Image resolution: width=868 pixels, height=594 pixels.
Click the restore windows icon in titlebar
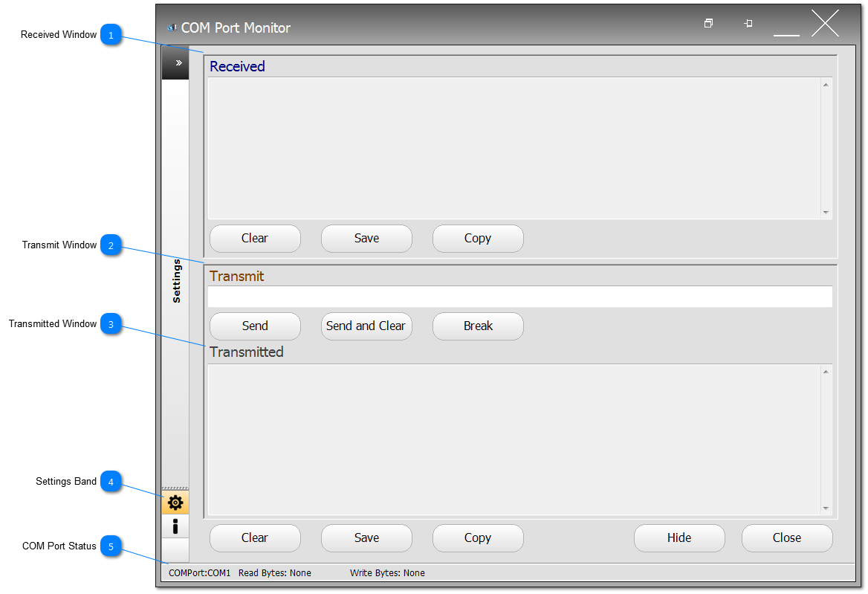click(708, 23)
